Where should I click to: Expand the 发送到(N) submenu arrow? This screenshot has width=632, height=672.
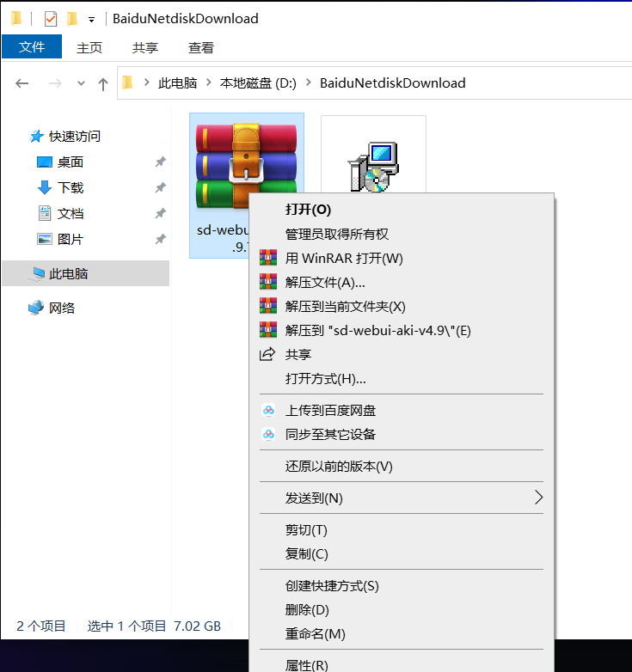coord(538,498)
